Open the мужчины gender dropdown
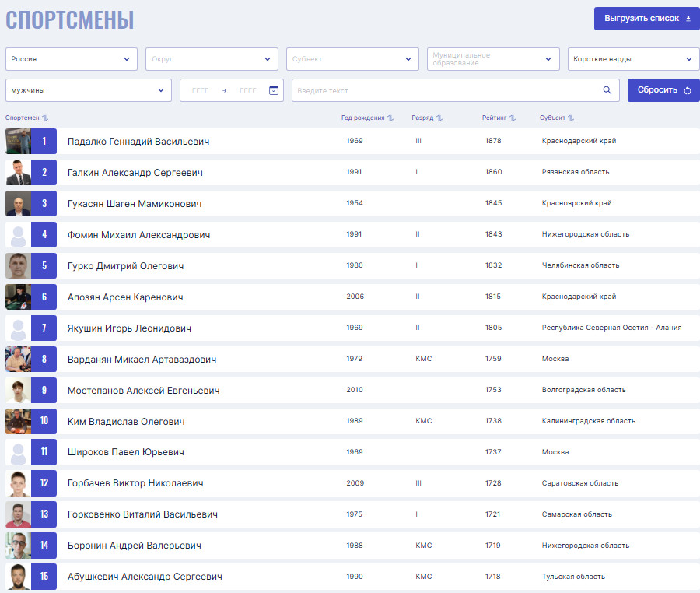700x593 pixels. 89,90
